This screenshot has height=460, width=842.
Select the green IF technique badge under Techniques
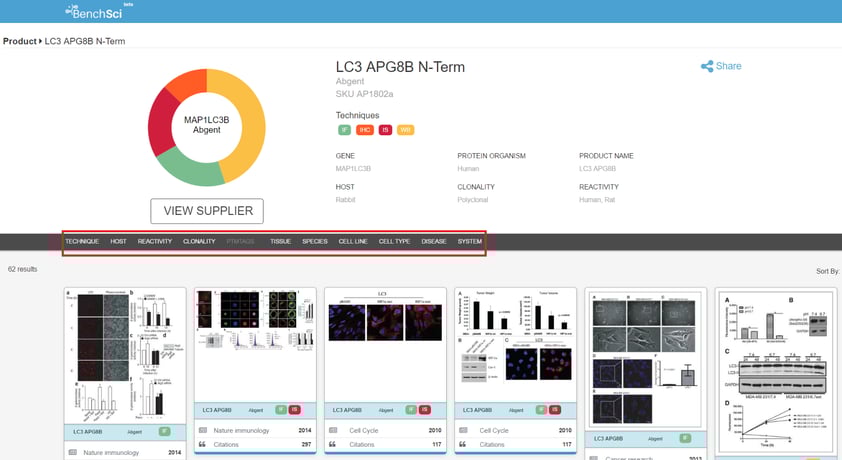pos(344,130)
